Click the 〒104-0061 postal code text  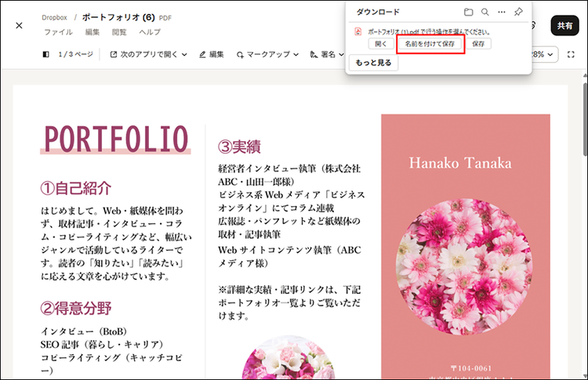click(470, 368)
